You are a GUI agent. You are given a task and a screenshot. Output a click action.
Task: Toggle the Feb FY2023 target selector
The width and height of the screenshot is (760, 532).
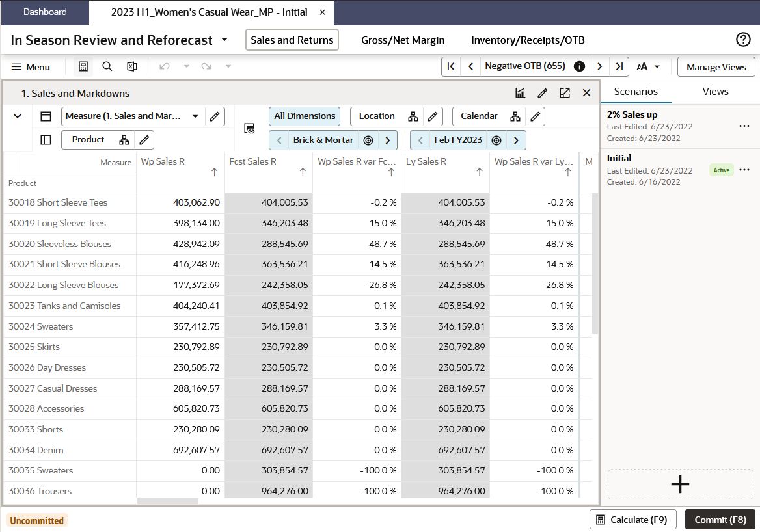click(x=496, y=140)
